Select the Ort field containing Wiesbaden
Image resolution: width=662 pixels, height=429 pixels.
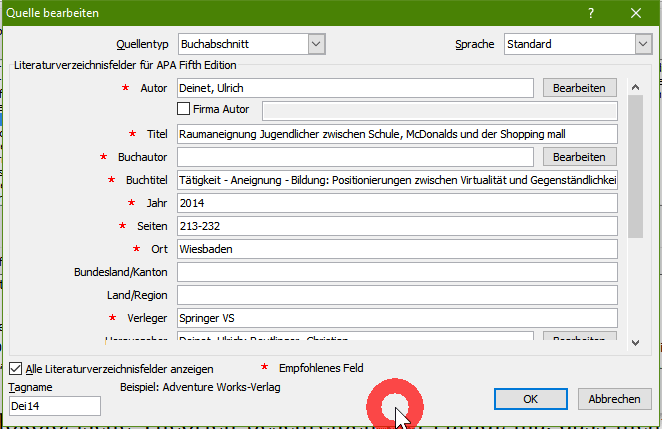397,249
